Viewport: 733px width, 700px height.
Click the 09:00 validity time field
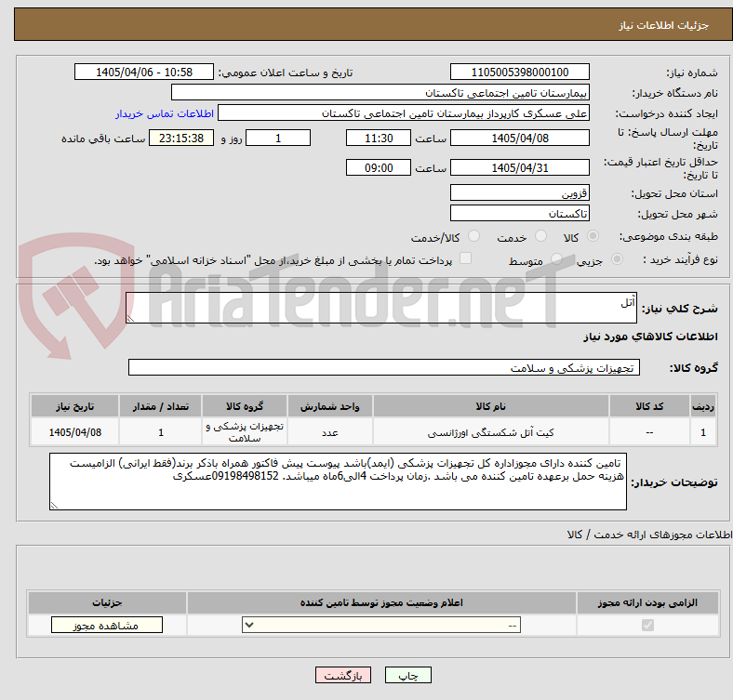point(379,167)
